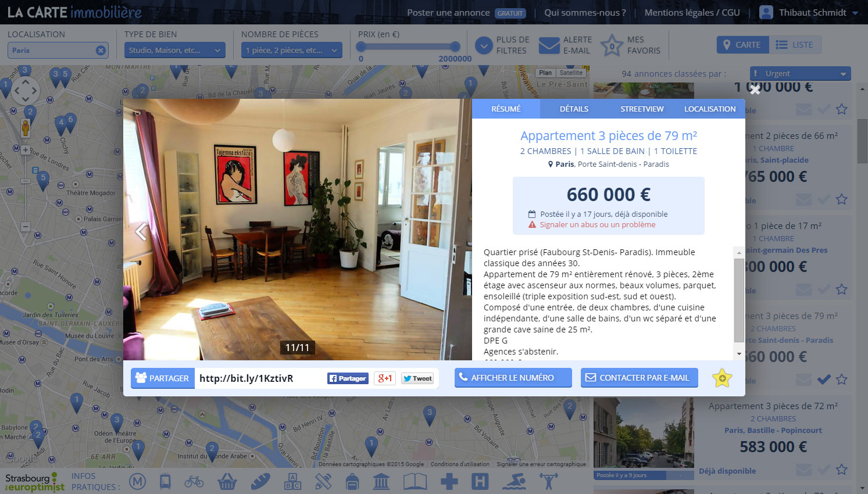Screen dimensions: 868x494
Task: Add this listing to favorites with yellow star
Action: [721, 378]
